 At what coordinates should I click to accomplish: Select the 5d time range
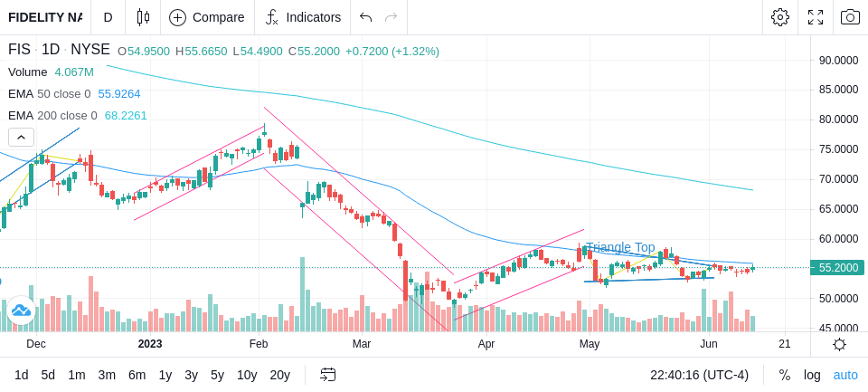[x=48, y=376]
